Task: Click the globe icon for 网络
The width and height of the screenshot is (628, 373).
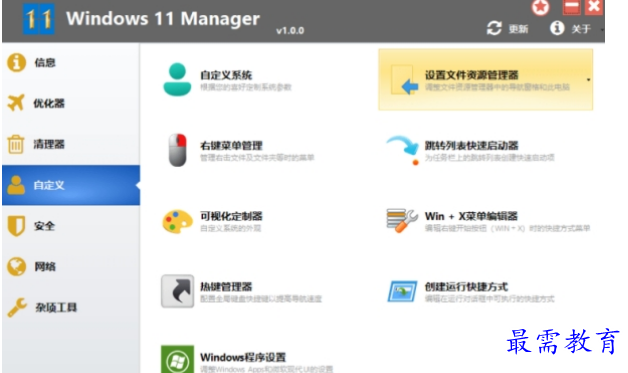Action: tap(16, 266)
